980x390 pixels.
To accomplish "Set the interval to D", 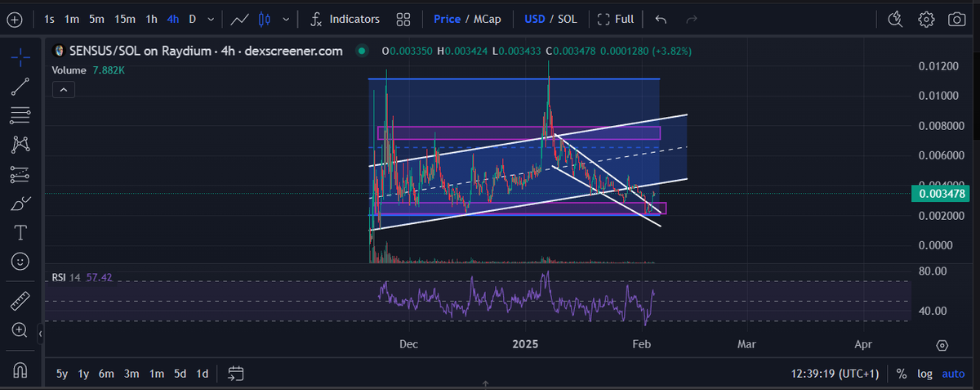I will [x=192, y=19].
